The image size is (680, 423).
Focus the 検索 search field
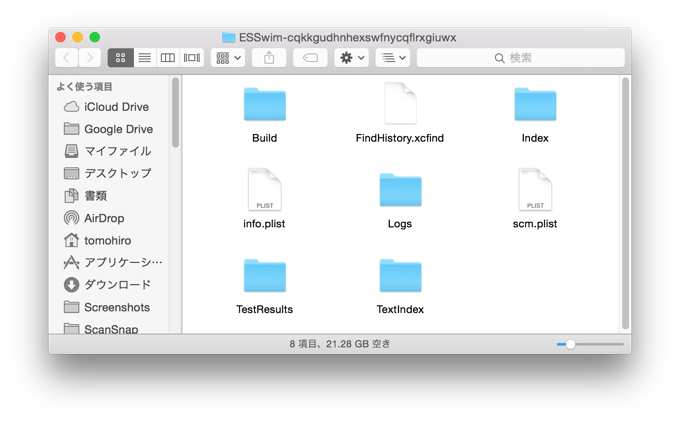pyautogui.click(x=521, y=58)
